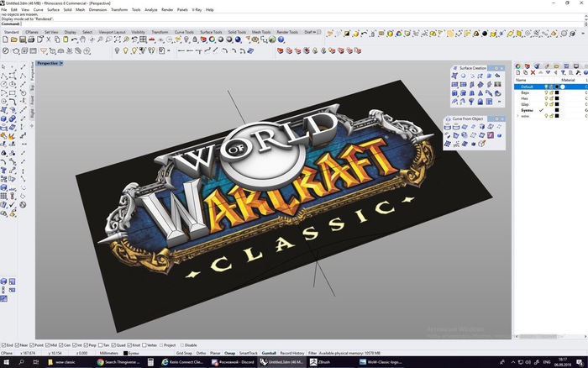Toggle Gumball in status bar
Image resolution: width=588 pixels, height=368 pixels.
[268, 353]
